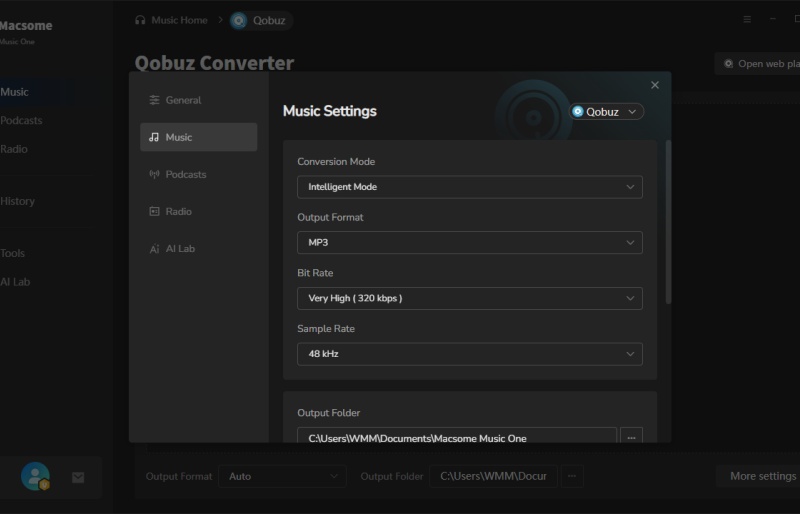The width and height of the screenshot is (800, 514).
Task: Click the user profile avatar icon
Action: (x=35, y=477)
